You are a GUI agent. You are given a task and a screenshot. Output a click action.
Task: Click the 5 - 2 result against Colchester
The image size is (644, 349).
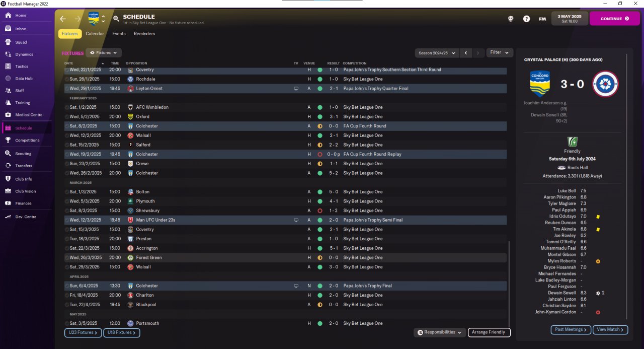click(334, 173)
